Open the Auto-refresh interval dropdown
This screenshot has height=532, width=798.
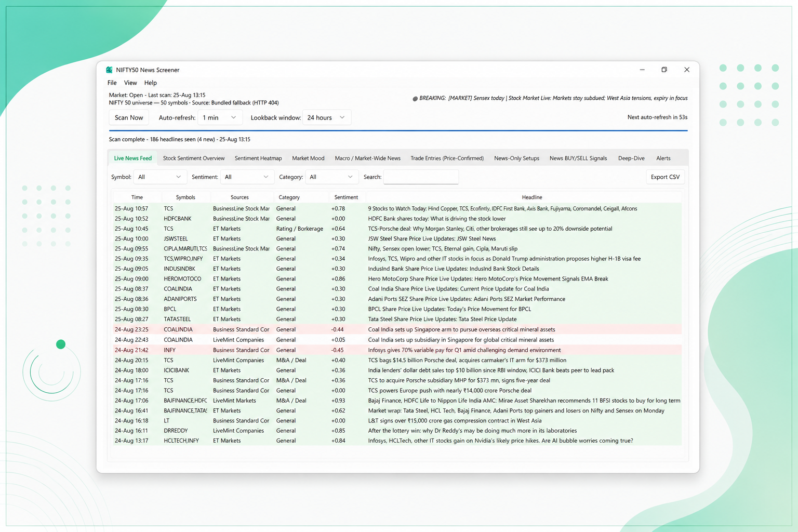[x=220, y=117]
